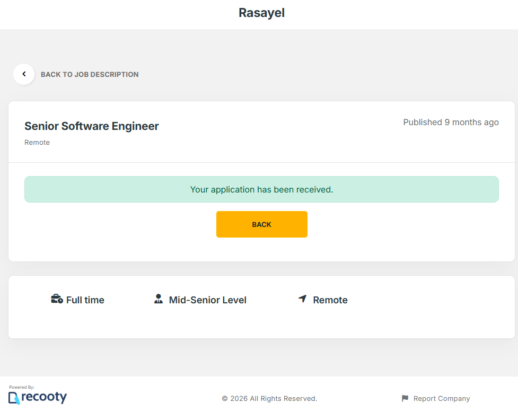This screenshot has width=518, height=420.
Task: Click the Full time label
Action: click(85, 300)
